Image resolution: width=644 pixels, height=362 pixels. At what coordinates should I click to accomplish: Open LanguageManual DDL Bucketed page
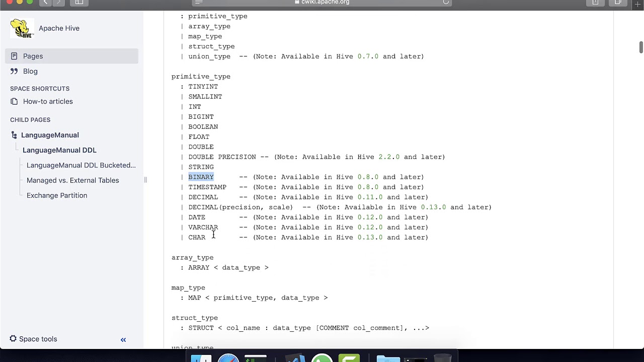pos(81,165)
